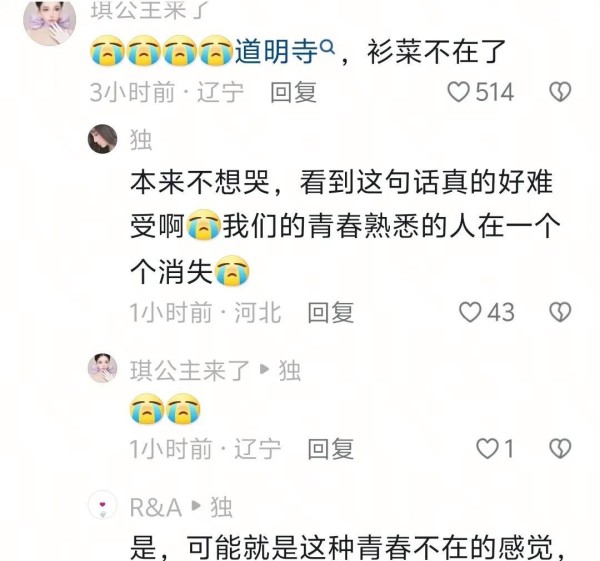
Task: Dislike the 道明寺 comment with broken heart
Action: point(560,92)
